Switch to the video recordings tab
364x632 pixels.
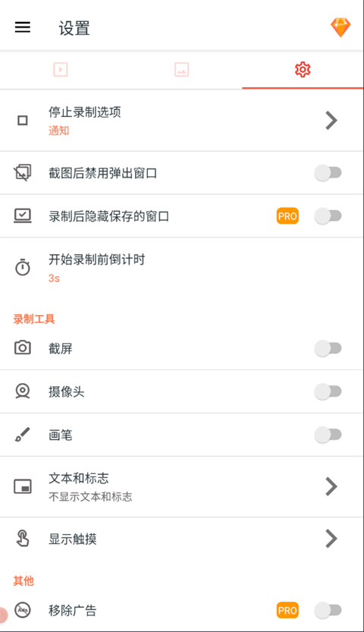pyautogui.click(x=61, y=69)
